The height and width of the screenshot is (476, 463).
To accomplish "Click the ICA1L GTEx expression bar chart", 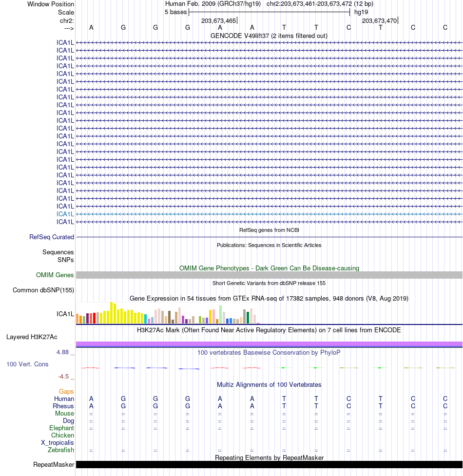I will tap(168, 313).
